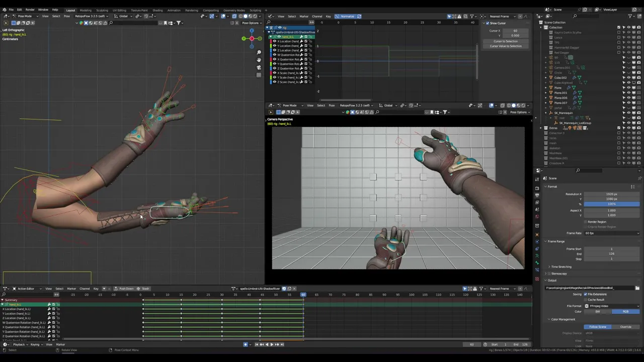Open the Tool properties tab icon
644x362 pixels.
click(x=537, y=178)
